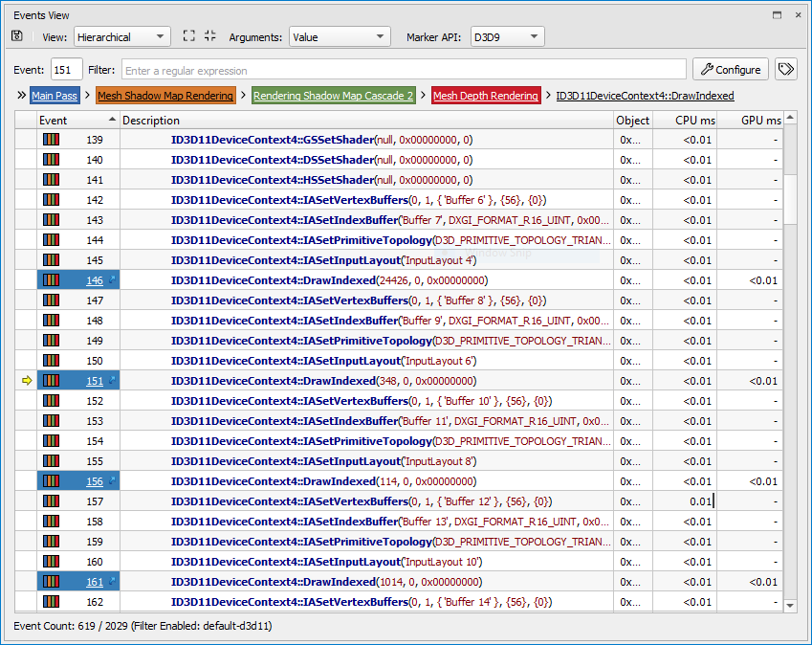
Task: Click the link arrow icon beside event 146
Action: click(x=113, y=280)
